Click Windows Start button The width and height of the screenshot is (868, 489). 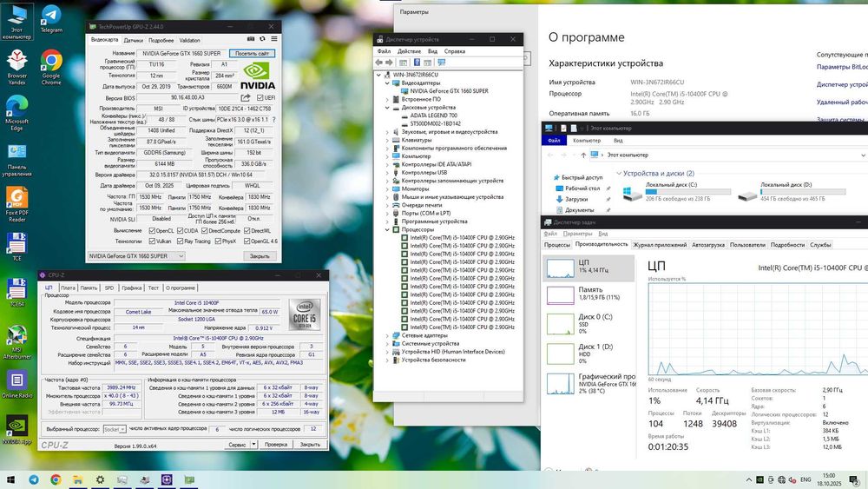pyautogui.click(x=10, y=479)
